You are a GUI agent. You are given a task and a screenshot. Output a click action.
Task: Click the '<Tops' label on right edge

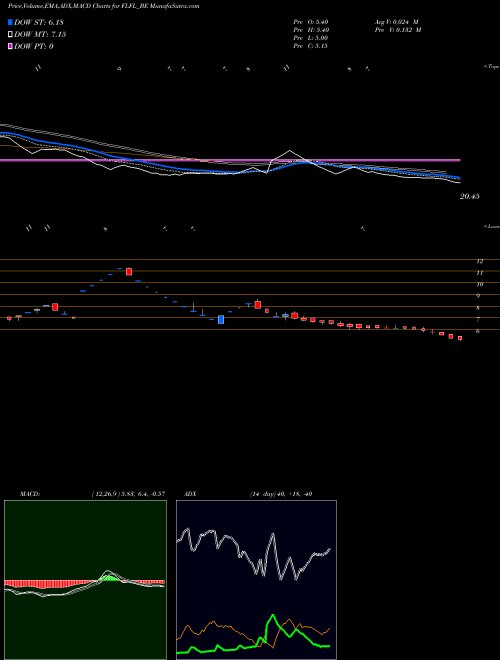pos(492,67)
